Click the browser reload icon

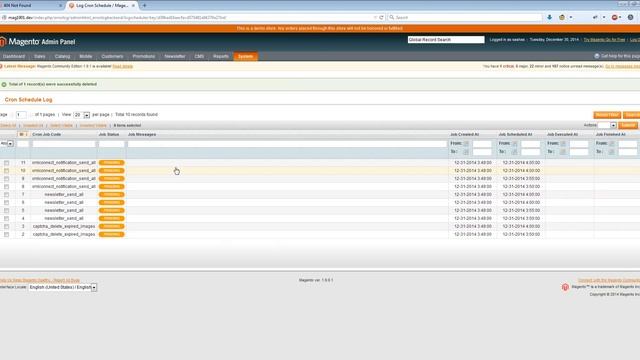pos(381,18)
